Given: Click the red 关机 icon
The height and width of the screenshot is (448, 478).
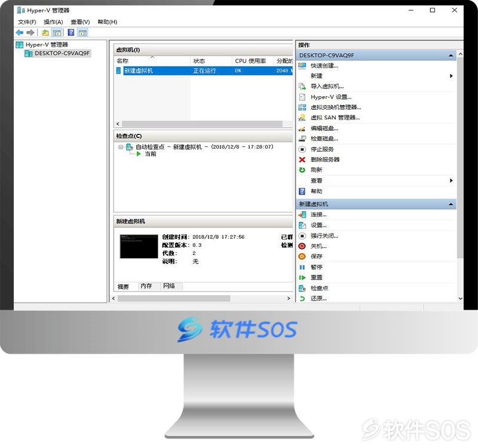Looking at the screenshot, I should pyautogui.click(x=302, y=246).
